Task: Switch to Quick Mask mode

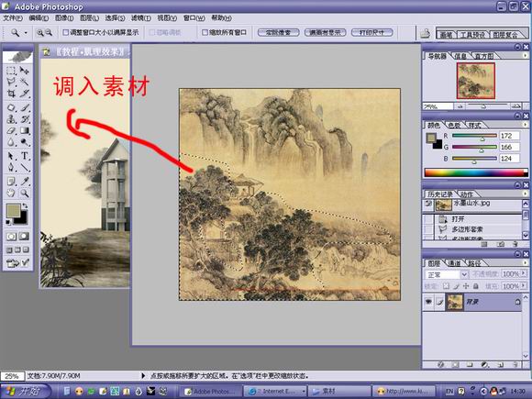Action: tap(24, 236)
